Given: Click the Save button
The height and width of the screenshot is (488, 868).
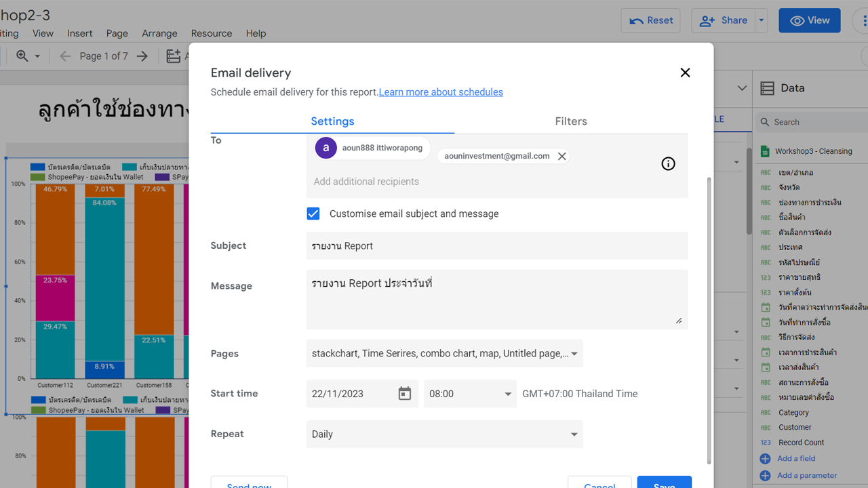Looking at the screenshot, I should (665, 483).
